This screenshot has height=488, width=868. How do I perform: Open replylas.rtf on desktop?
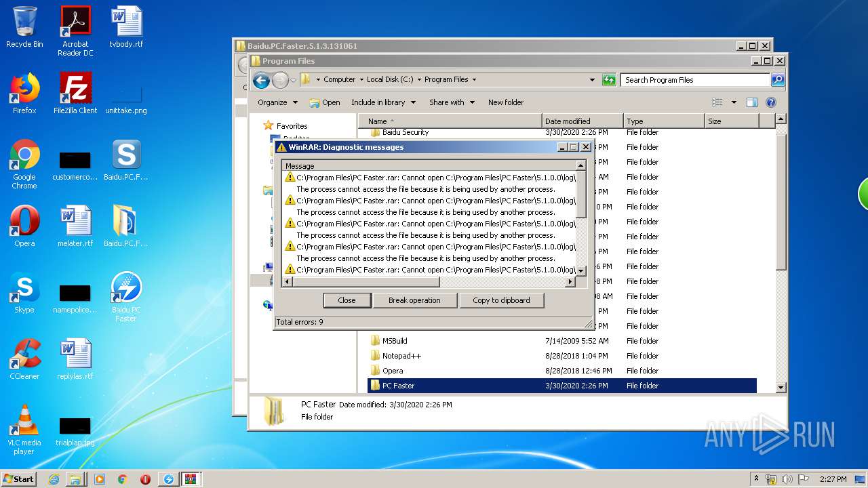(x=75, y=359)
